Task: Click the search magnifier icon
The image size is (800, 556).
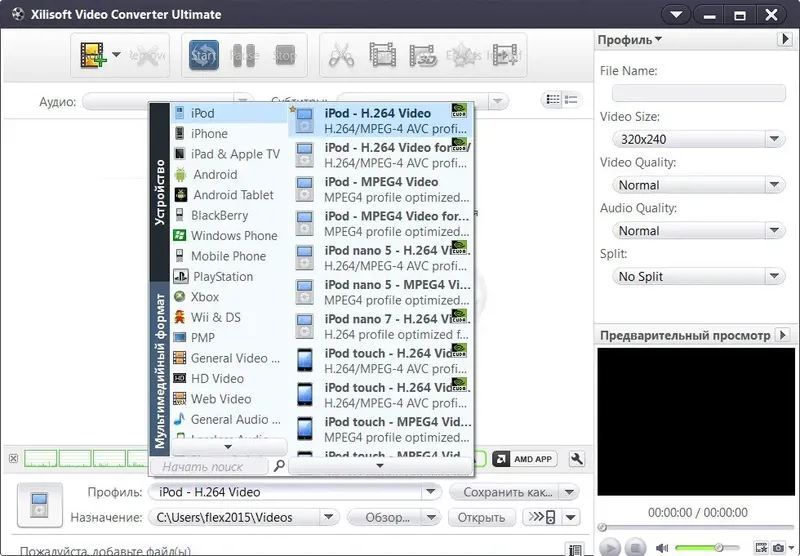Action: pos(279,466)
